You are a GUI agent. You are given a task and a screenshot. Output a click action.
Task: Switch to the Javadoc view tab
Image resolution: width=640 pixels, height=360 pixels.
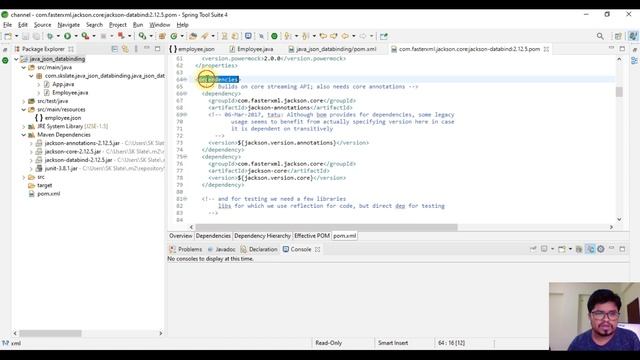(221, 249)
